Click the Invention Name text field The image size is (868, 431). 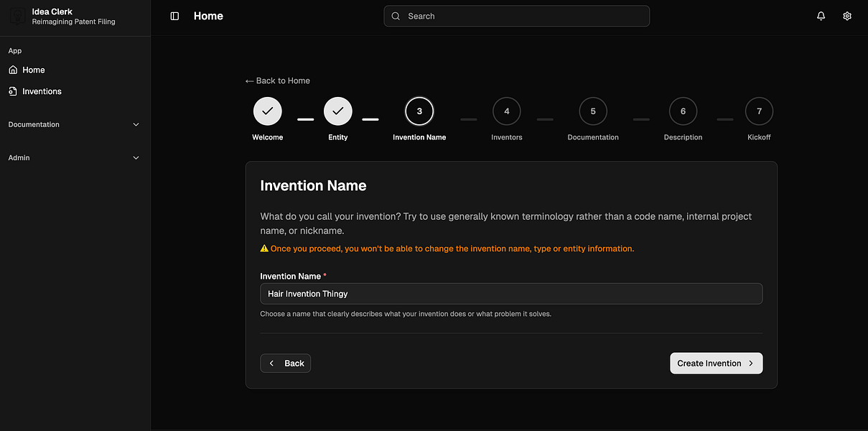510,293
